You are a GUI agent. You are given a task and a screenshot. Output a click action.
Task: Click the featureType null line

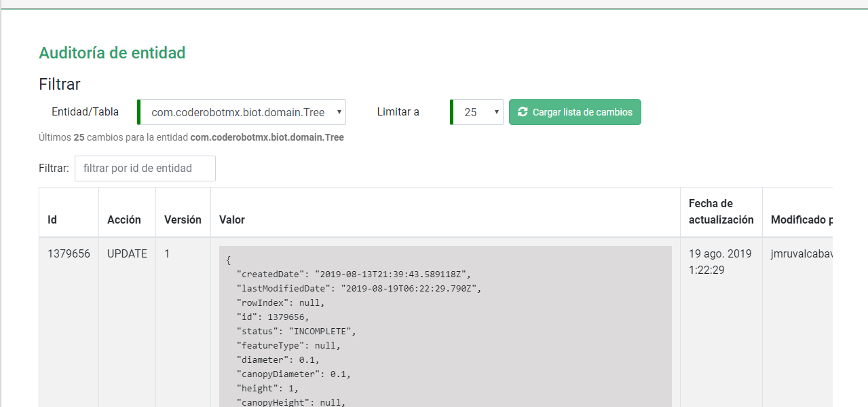[288, 345]
